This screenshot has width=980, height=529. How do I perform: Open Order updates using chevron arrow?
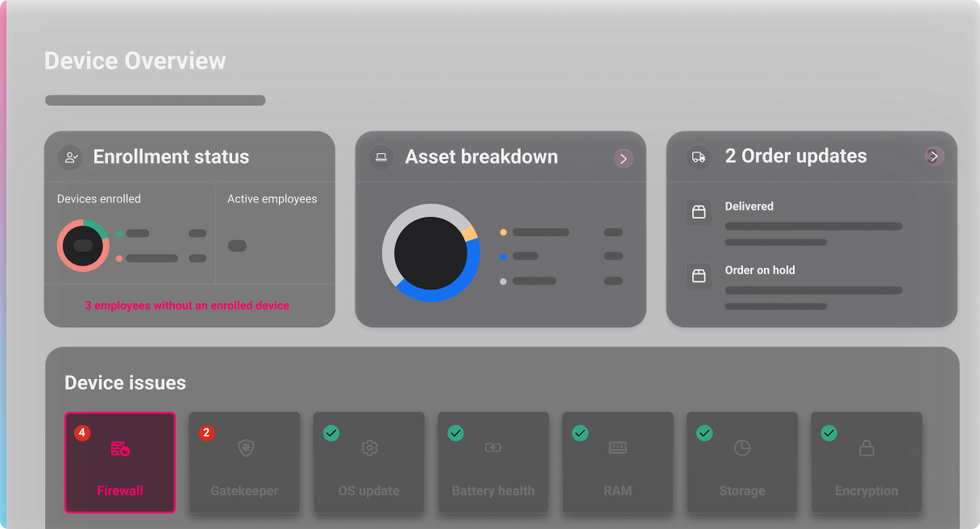[934, 156]
